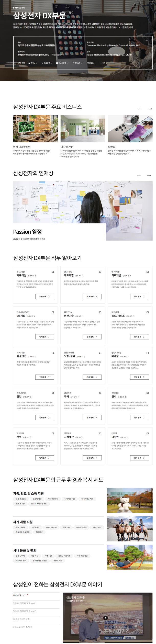The width and height of the screenshot is (156, 644).
Task: Bookmark the 기구개발 job card
Action: (53, 272)
